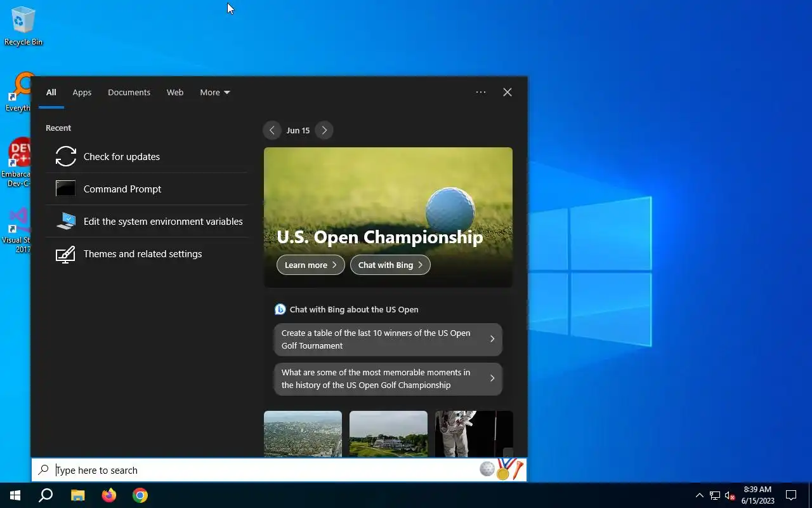Click the U.S. Open Championship headline
812x508 pixels.
[380, 237]
